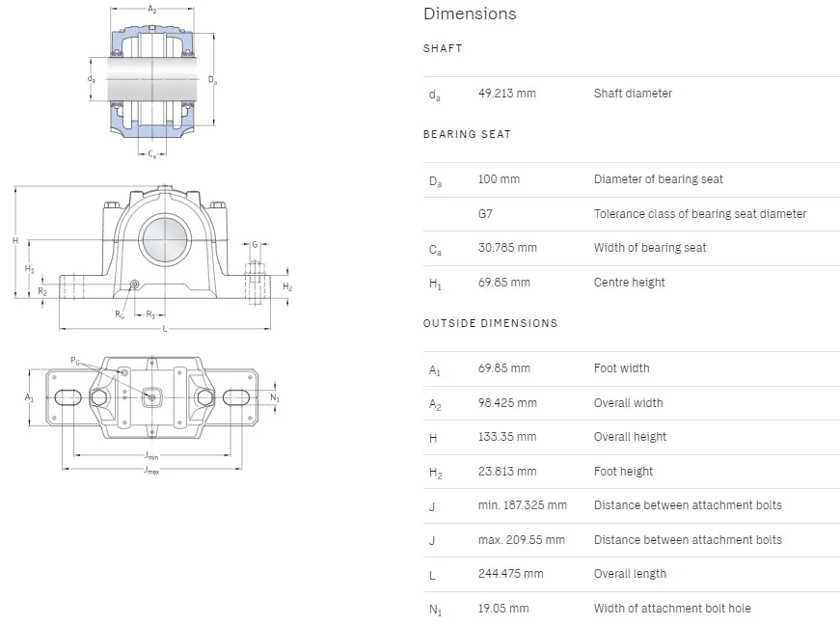Expand the OUTSIDE DIMENSIONS section
This screenshot has height=625, width=840.
click(x=491, y=323)
